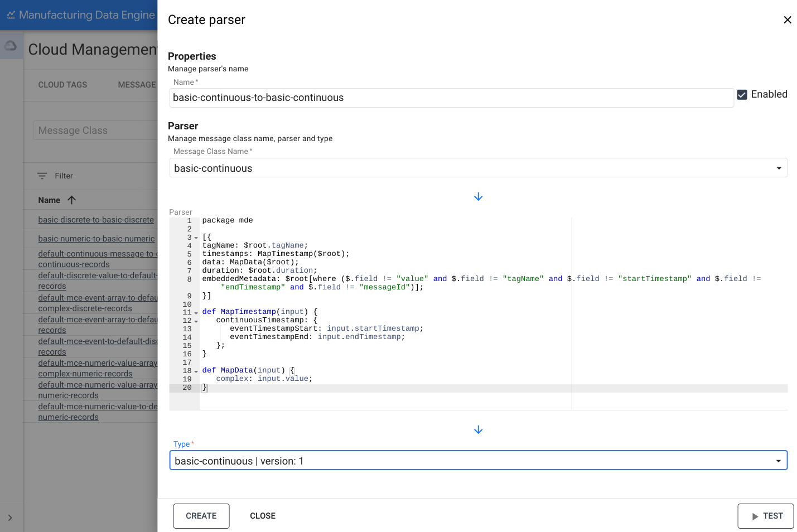Click the CREATE button
Screen dimensions: 797x532
click(201, 516)
